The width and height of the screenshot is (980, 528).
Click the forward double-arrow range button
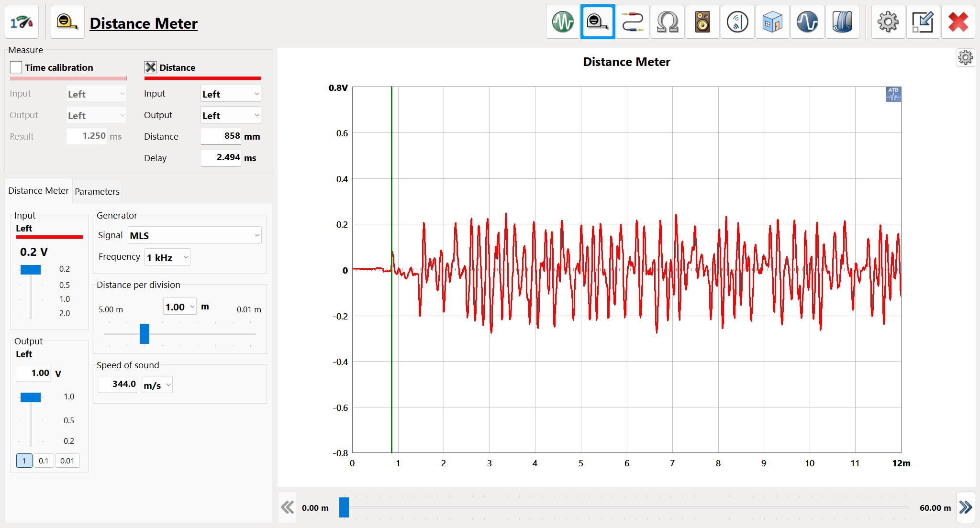[966, 507]
